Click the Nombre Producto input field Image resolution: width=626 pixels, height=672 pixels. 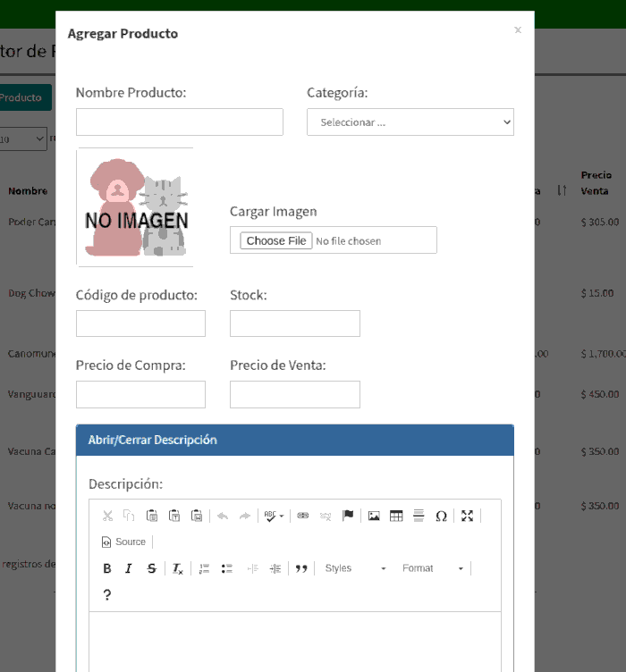click(x=179, y=122)
